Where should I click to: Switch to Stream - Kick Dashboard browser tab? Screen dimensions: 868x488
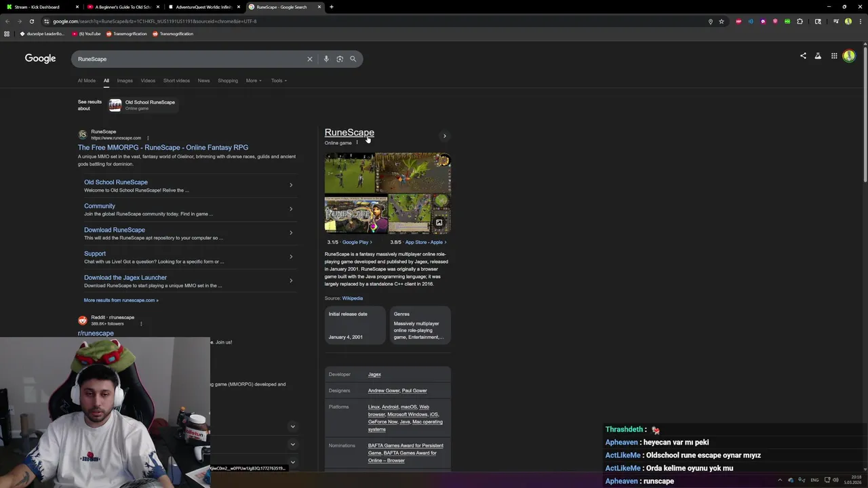[x=41, y=7]
